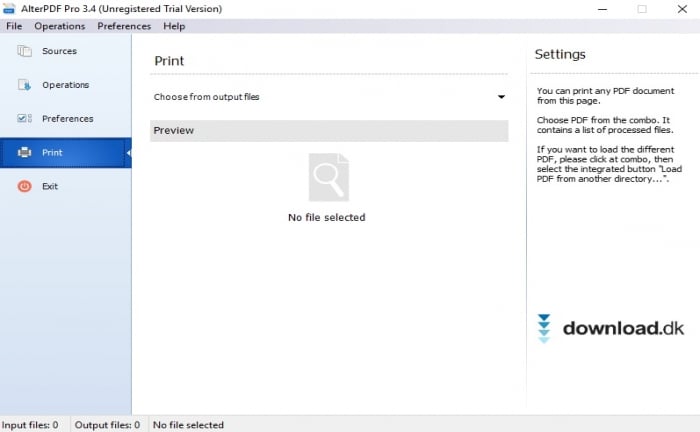Open the 'Choose from output files' combo box

click(320, 97)
